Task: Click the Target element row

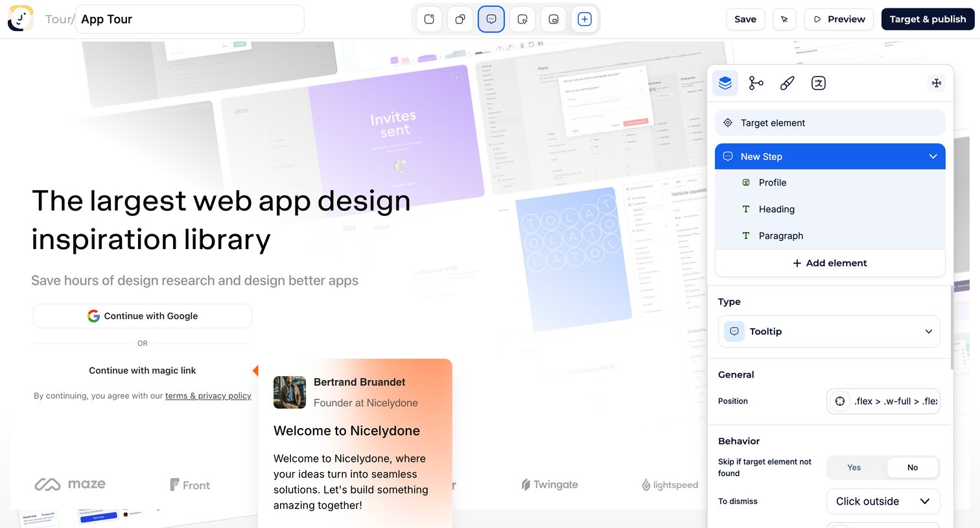Action: pyautogui.click(x=830, y=123)
